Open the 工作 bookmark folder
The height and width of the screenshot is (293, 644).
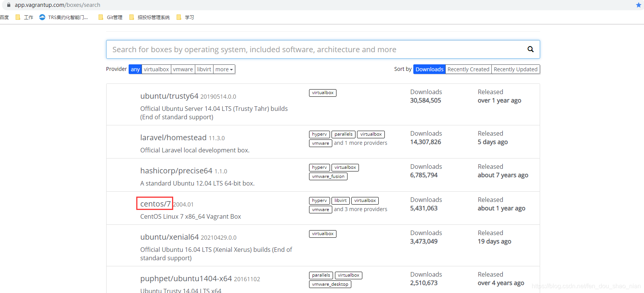(x=24, y=17)
